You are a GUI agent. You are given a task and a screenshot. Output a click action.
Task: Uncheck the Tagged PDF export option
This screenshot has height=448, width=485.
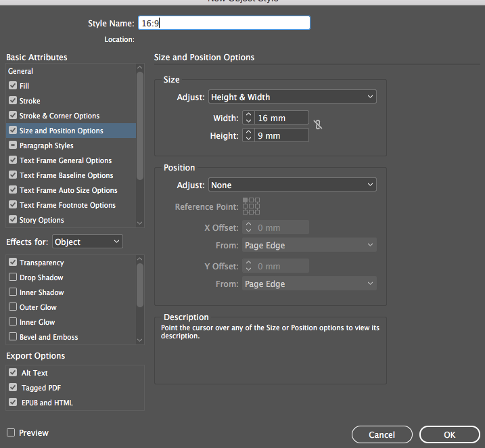click(x=13, y=388)
